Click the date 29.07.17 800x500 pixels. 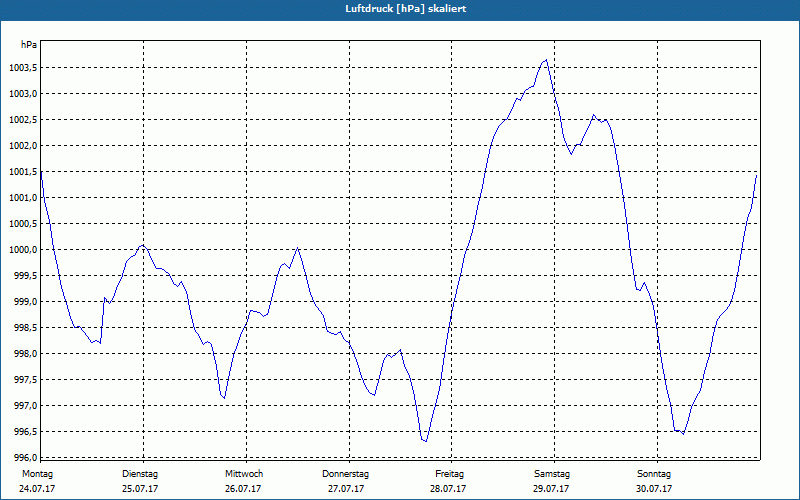pos(551,489)
